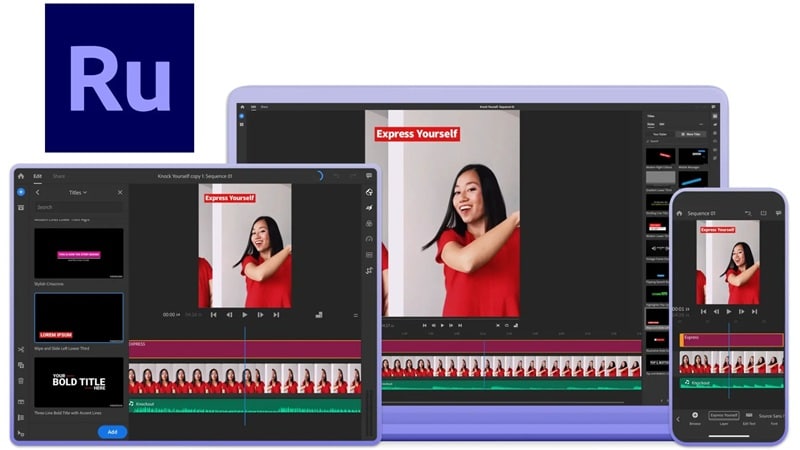Click go to end on tablet playback
This screenshot has width=800, height=450.
276,315
